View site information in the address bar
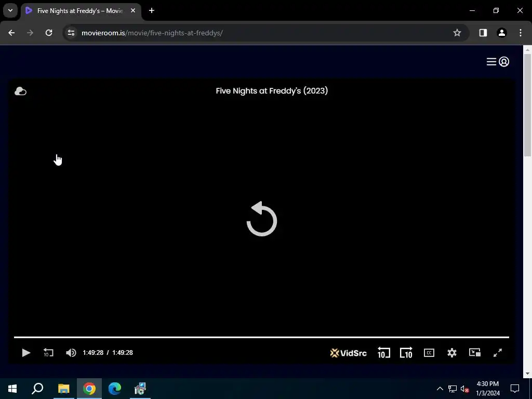This screenshot has height=399, width=532. coord(71,33)
